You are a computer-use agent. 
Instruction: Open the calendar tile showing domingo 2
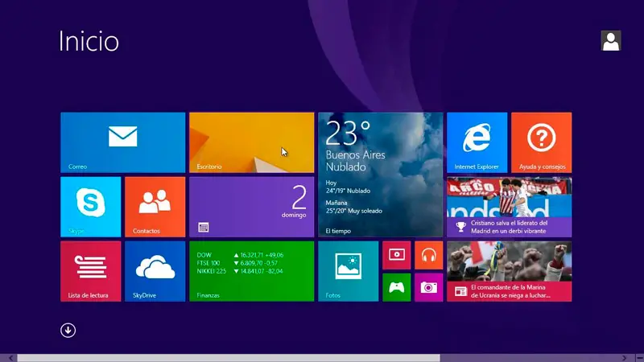pos(251,207)
